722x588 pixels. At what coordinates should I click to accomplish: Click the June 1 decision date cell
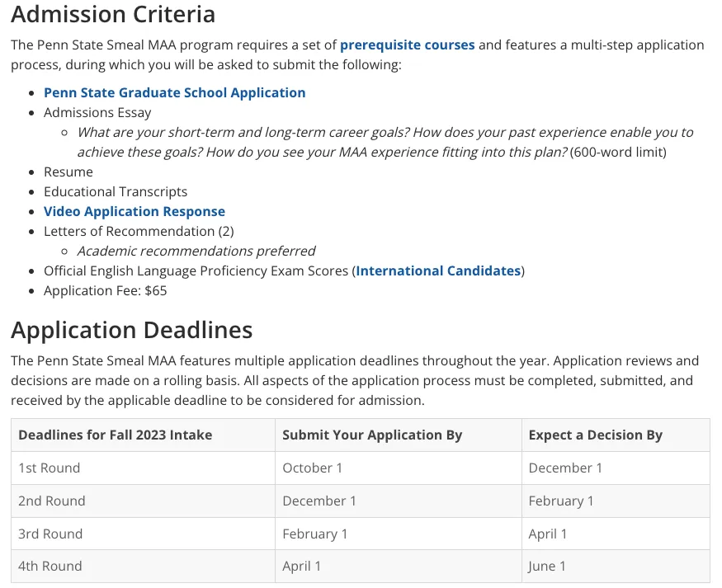click(547, 566)
